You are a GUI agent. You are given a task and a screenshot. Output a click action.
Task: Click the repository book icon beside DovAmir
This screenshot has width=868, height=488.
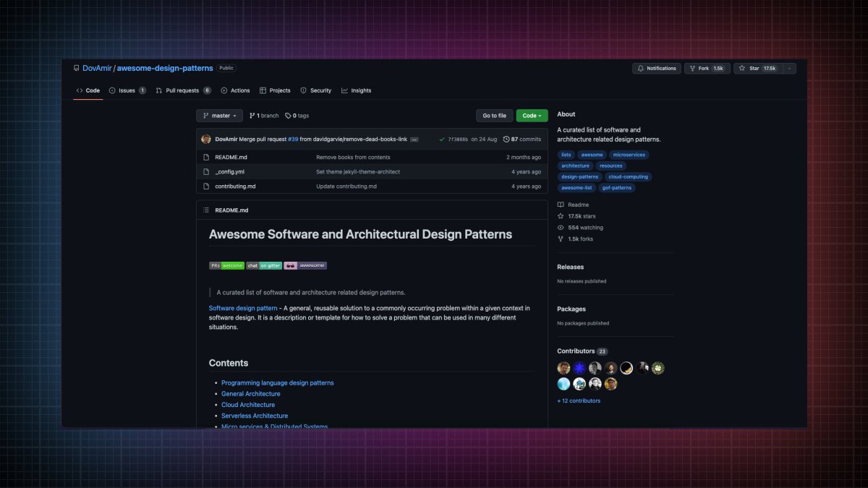[77, 68]
